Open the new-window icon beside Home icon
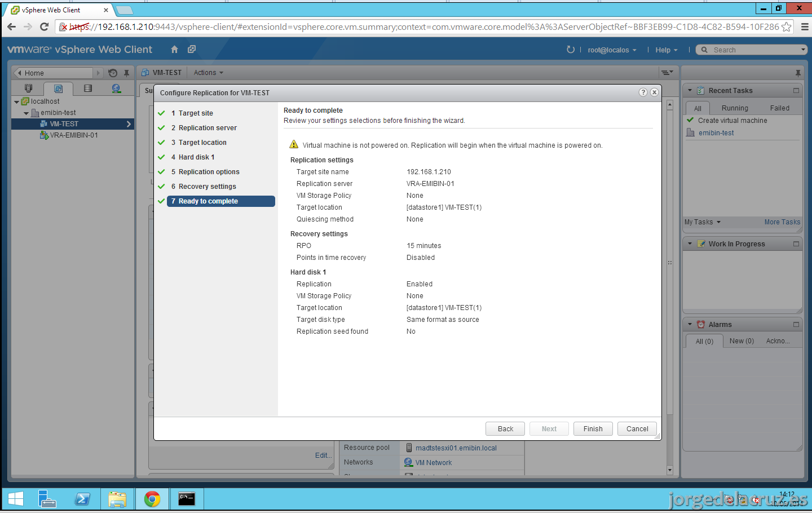This screenshot has width=812, height=513. click(192, 50)
